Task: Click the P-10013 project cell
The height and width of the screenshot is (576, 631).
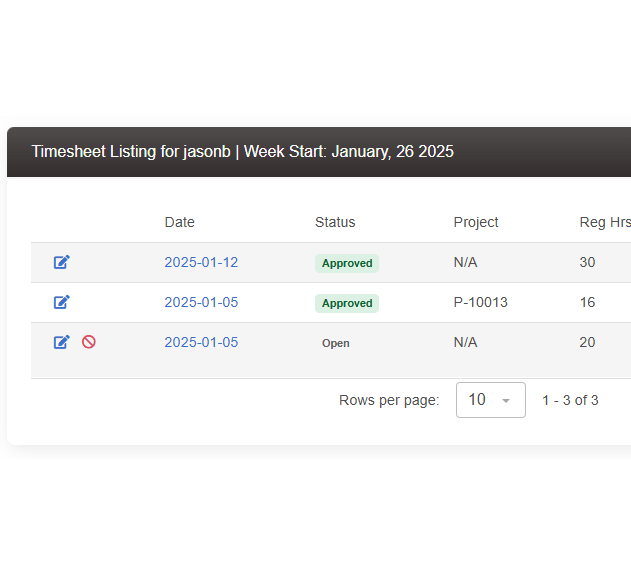Action: (480, 302)
